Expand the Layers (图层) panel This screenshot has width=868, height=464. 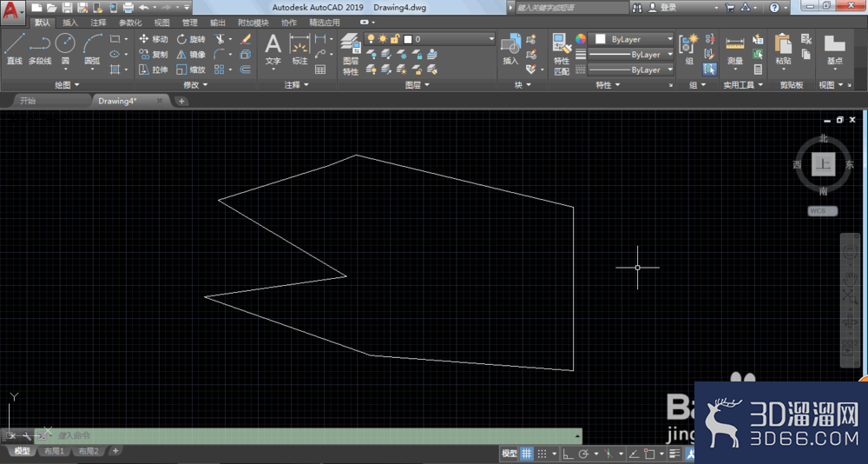418,85
